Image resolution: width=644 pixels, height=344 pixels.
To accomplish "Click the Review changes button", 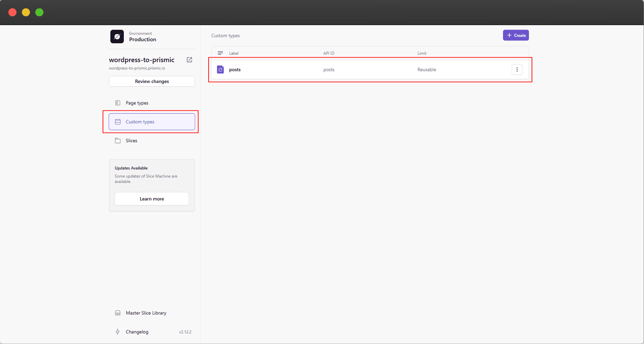I will tap(152, 81).
